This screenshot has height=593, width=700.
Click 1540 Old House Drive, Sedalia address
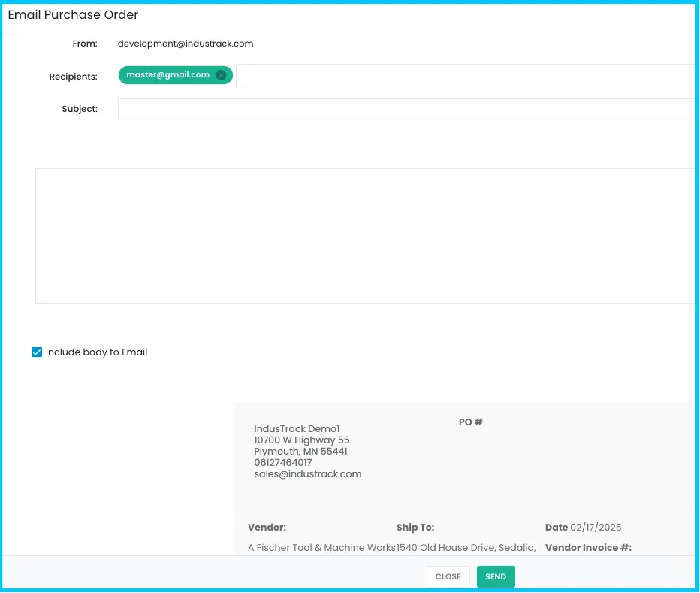coord(466,547)
